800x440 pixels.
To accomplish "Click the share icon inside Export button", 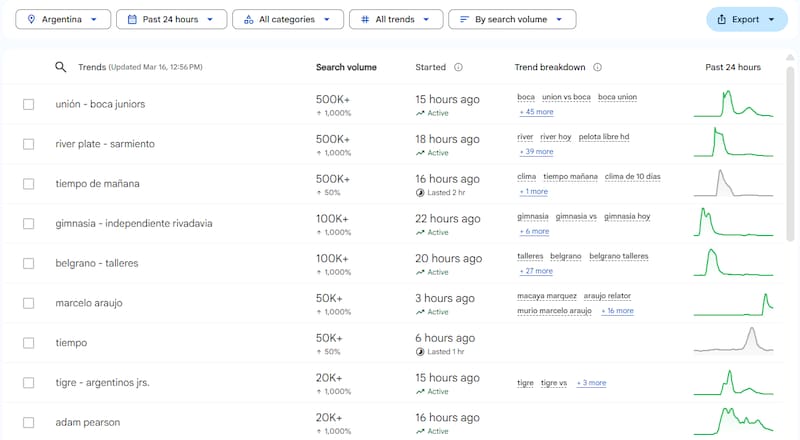I will coord(721,19).
